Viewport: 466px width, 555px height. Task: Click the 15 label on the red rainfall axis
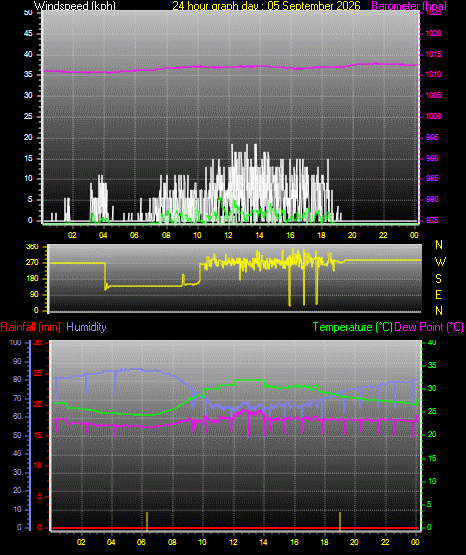pos(38,435)
